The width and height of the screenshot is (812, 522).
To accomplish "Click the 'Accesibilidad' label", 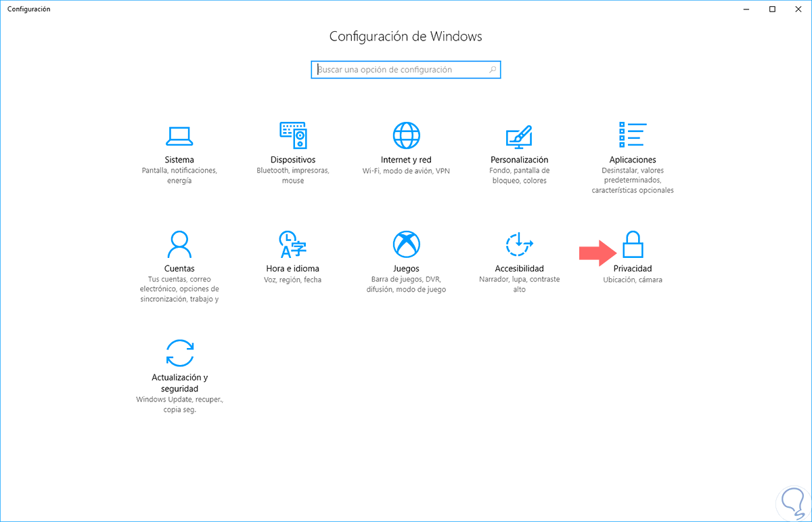I will point(519,268).
